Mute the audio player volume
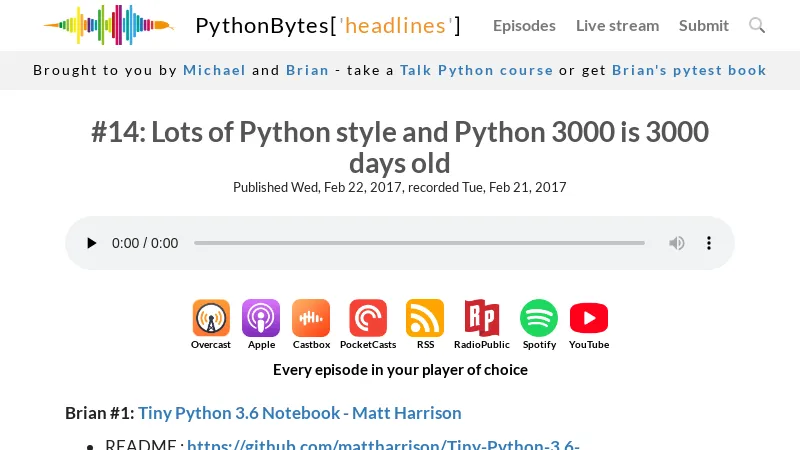This screenshot has height=450, width=800. click(x=677, y=243)
